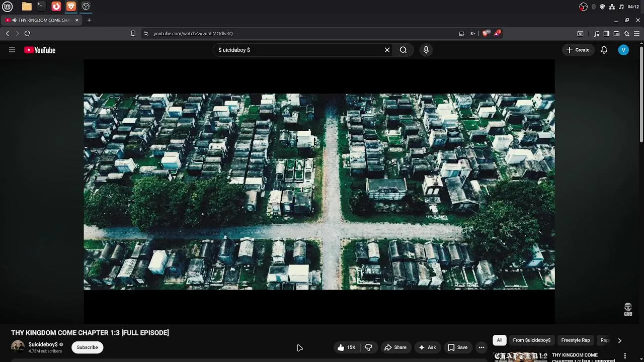This screenshot has width=644, height=362.
Task: Subscribe to the $uicideboy$ channel
Action: [87, 347]
